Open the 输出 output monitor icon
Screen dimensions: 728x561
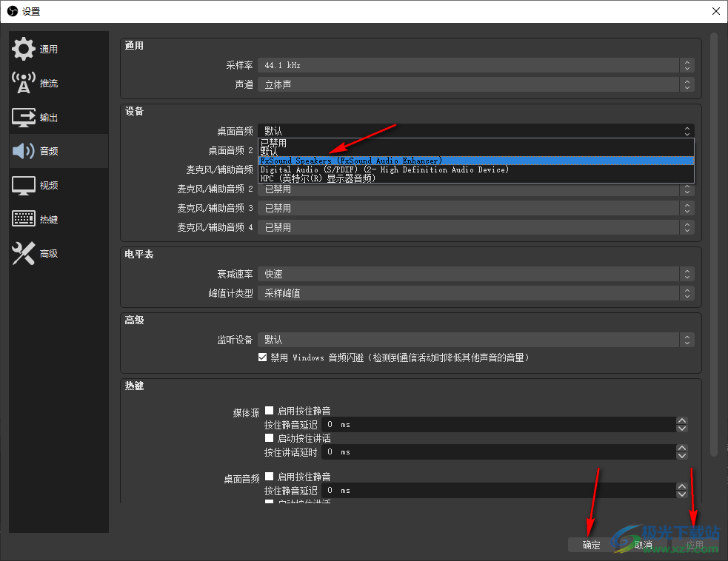tap(23, 118)
